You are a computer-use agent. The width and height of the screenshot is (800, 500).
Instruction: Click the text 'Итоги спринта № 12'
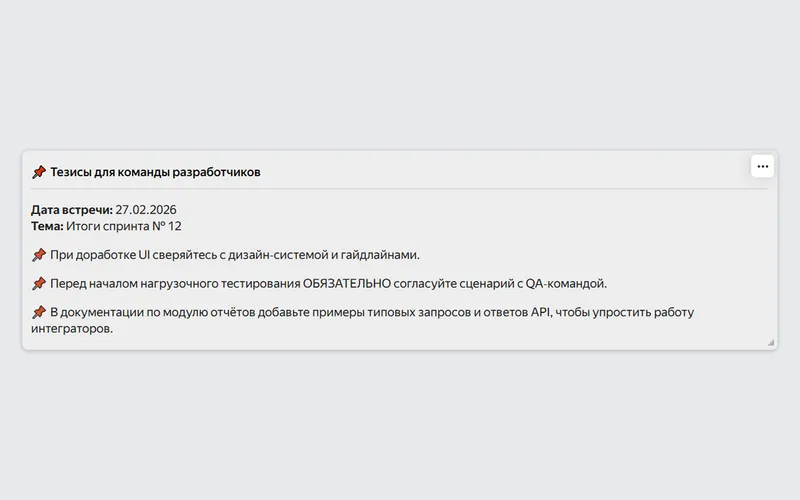pos(123,226)
